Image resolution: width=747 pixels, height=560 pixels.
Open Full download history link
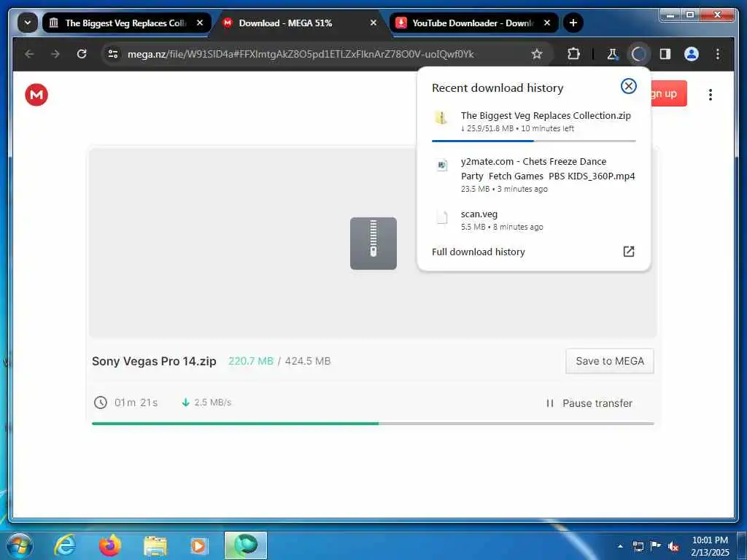479,252
